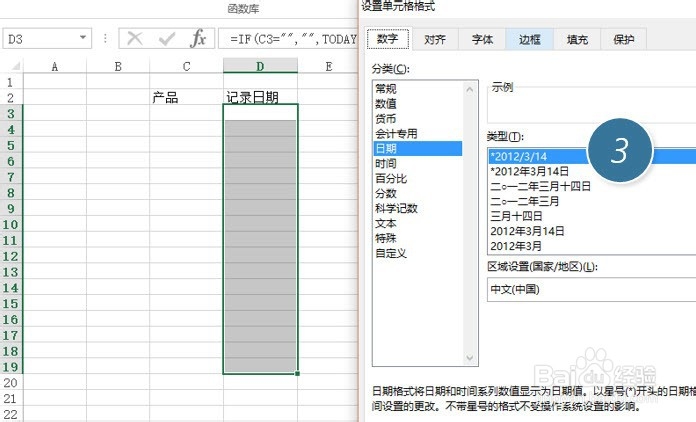The image size is (696, 422).
Task: Select row 1 header
Action: (11, 82)
